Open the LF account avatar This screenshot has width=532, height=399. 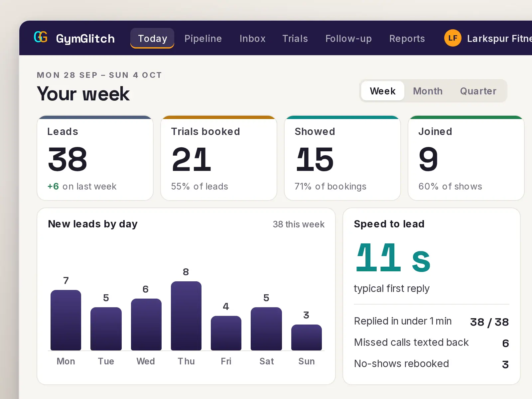(x=453, y=38)
